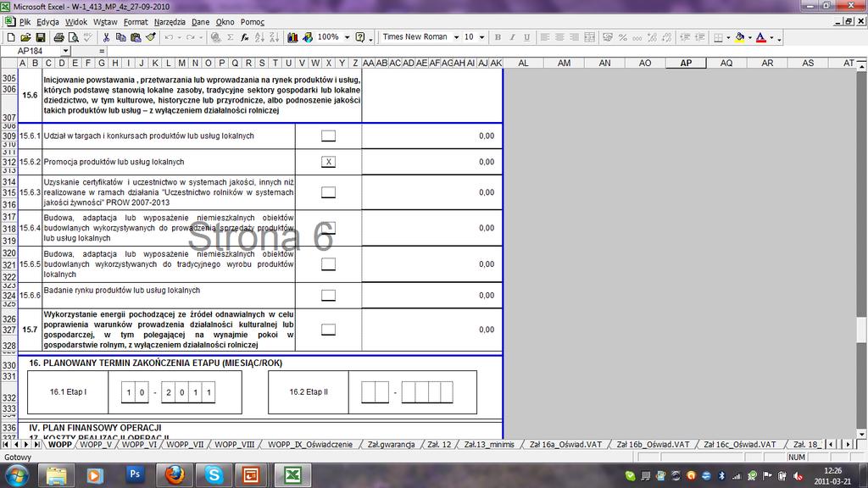Screen dimensions: 868x488
Task: Open the Edycja menu
Action: point(47,22)
